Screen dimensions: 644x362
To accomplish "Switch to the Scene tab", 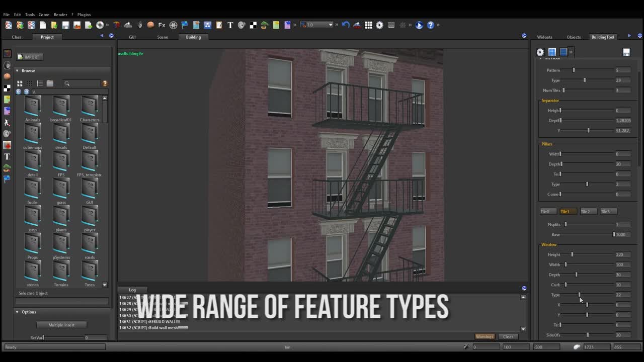I will (x=163, y=37).
